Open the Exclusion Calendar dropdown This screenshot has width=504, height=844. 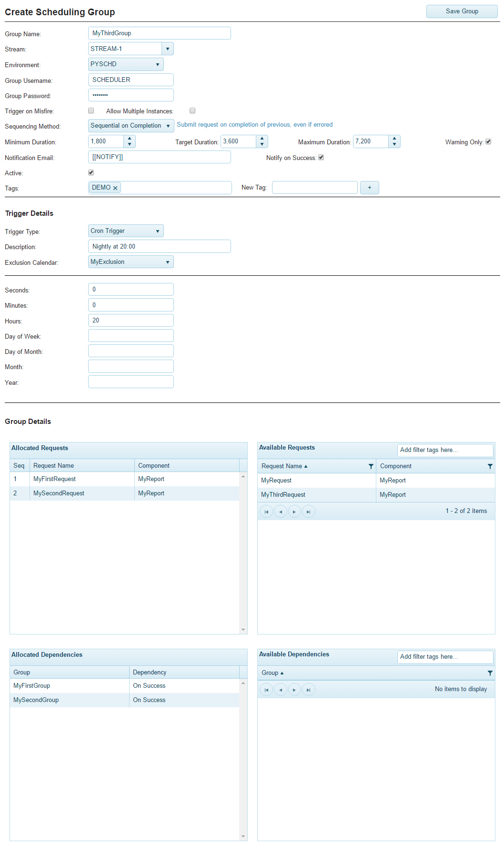[x=167, y=262]
